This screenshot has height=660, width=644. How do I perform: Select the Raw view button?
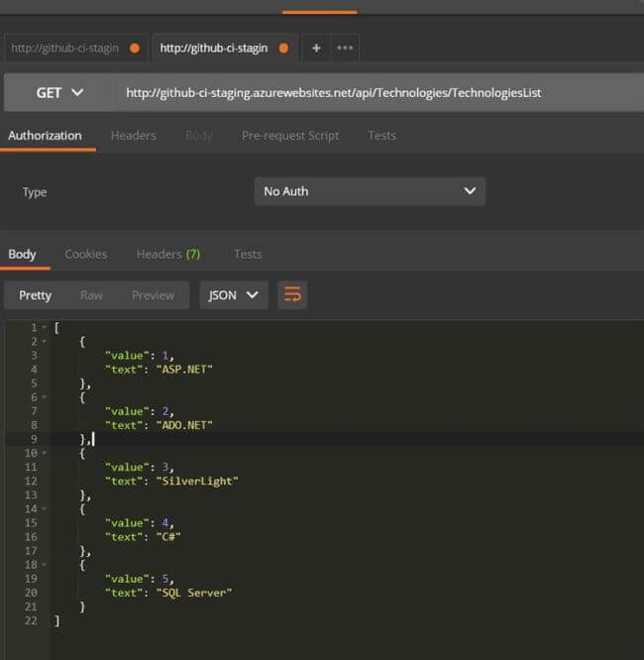(x=91, y=295)
